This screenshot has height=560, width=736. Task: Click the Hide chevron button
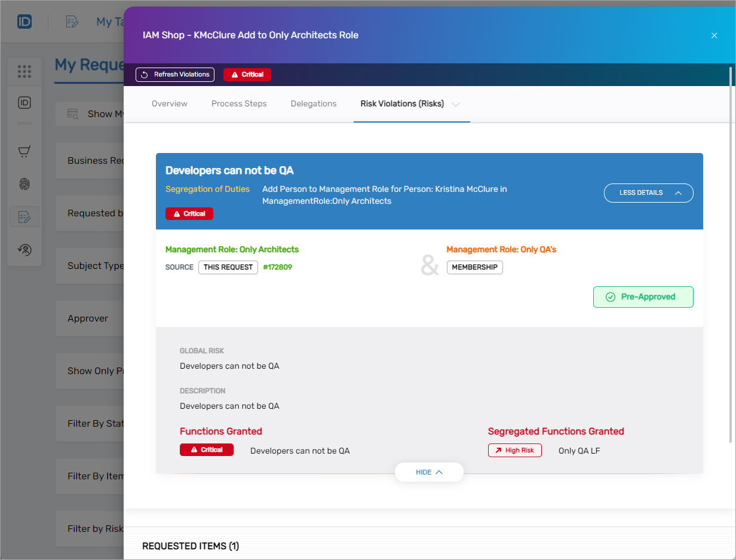[429, 472]
